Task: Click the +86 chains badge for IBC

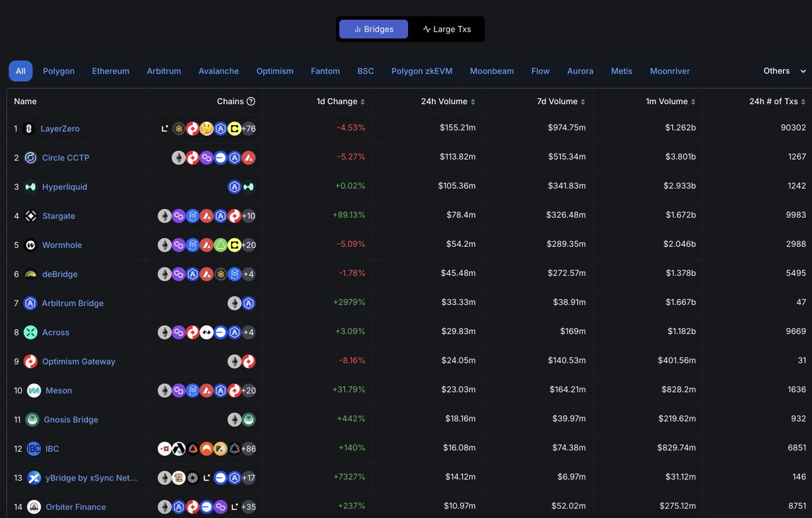Action: point(248,448)
